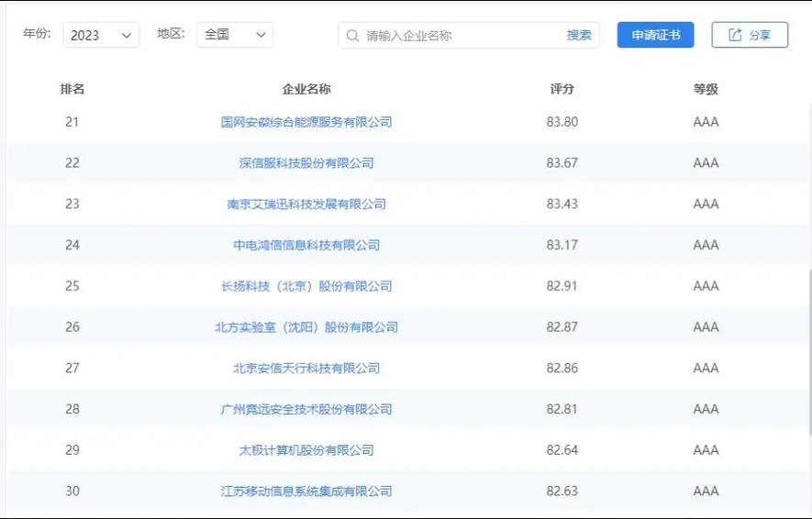Click rank number 21
Viewport: 812px width, 519px height.
coord(72,122)
